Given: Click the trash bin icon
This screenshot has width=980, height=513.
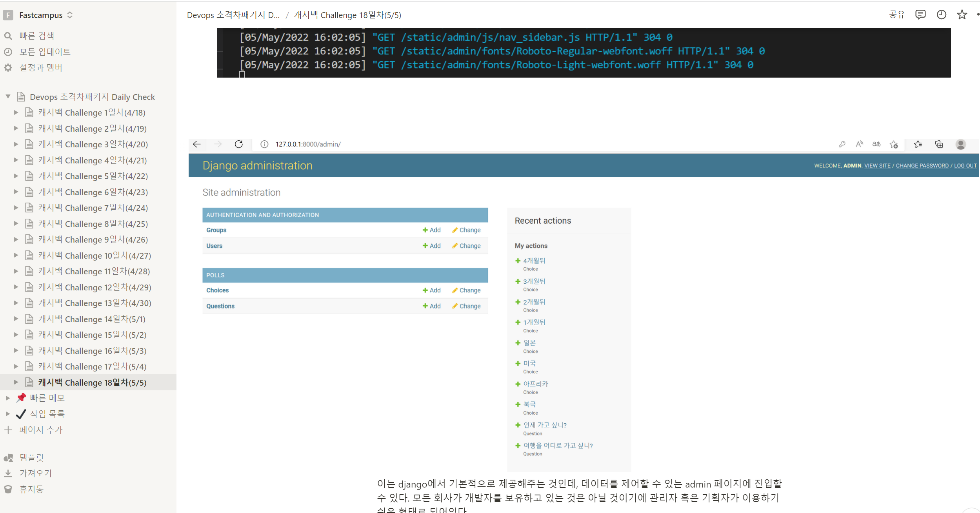Looking at the screenshot, I should click(x=8, y=489).
